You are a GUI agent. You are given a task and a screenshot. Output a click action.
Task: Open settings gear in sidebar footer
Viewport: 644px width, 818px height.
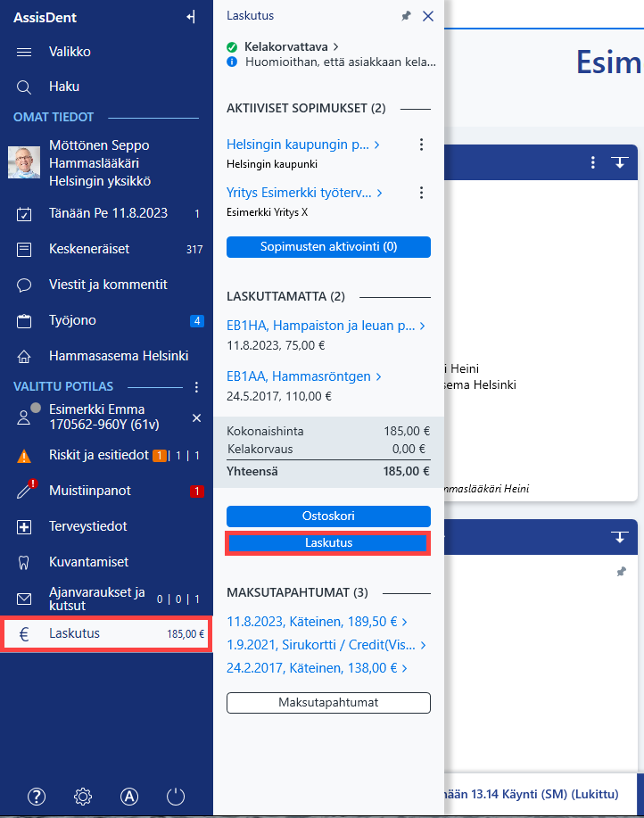[x=83, y=796]
